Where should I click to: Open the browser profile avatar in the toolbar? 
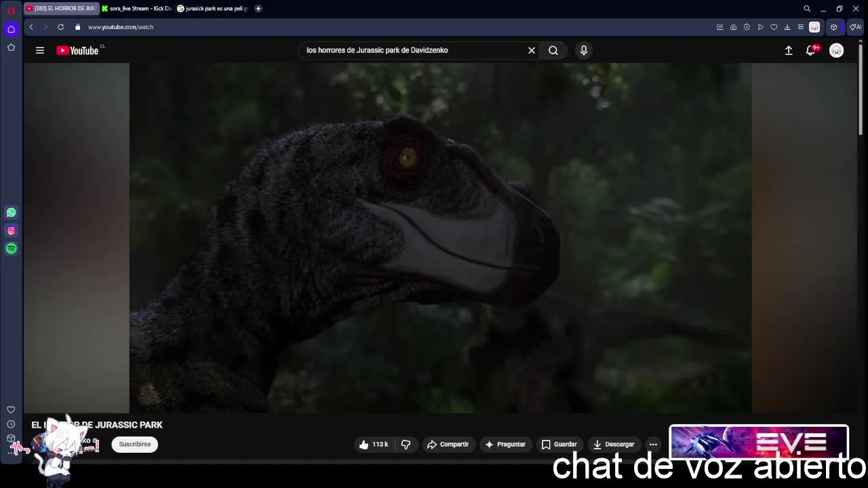pos(814,27)
